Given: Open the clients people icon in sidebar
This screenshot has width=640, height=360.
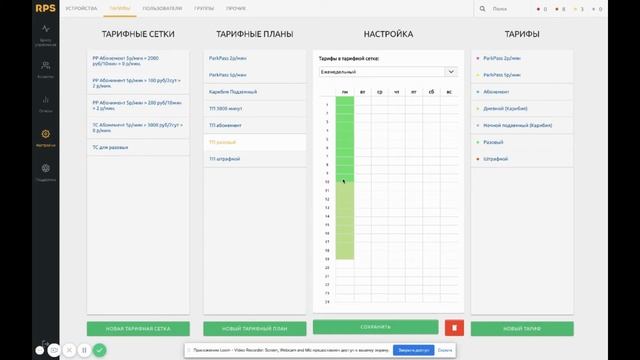Looking at the screenshot, I should point(46,65).
